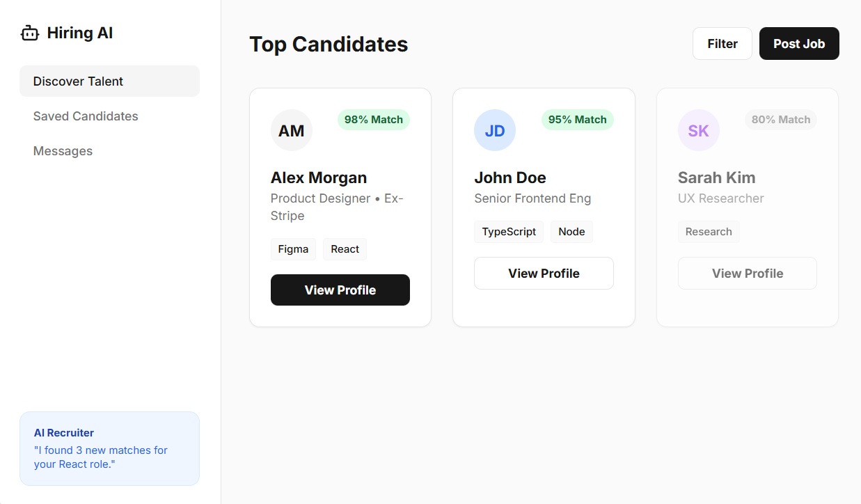861x504 pixels.
Task: Select the Figma skill tag
Action: click(x=293, y=249)
